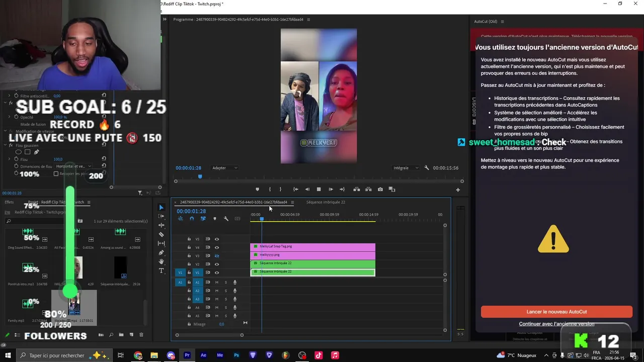This screenshot has height=362, width=644.
Task: Stop playback in the Program monitor
Action: click(x=318, y=190)
